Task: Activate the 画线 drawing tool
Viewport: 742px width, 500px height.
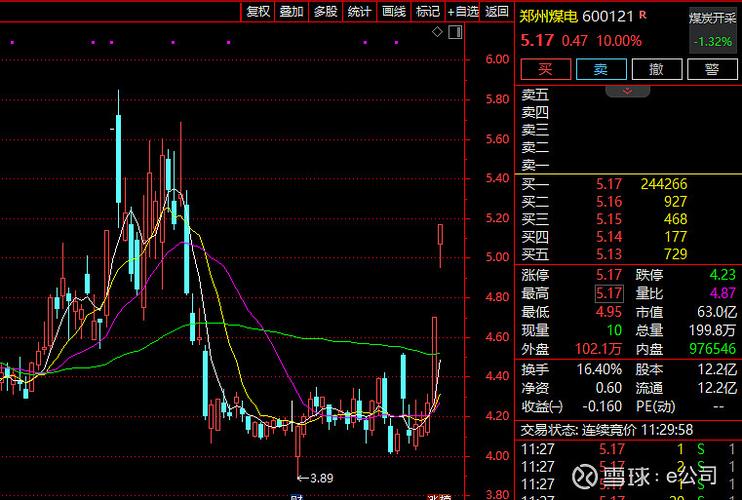Action: (x=394, y=11)
